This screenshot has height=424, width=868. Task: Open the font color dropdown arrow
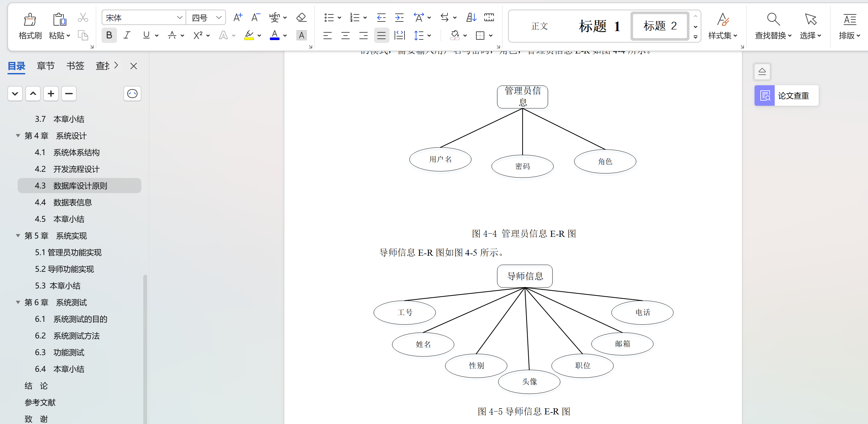[x=285, y=35]
